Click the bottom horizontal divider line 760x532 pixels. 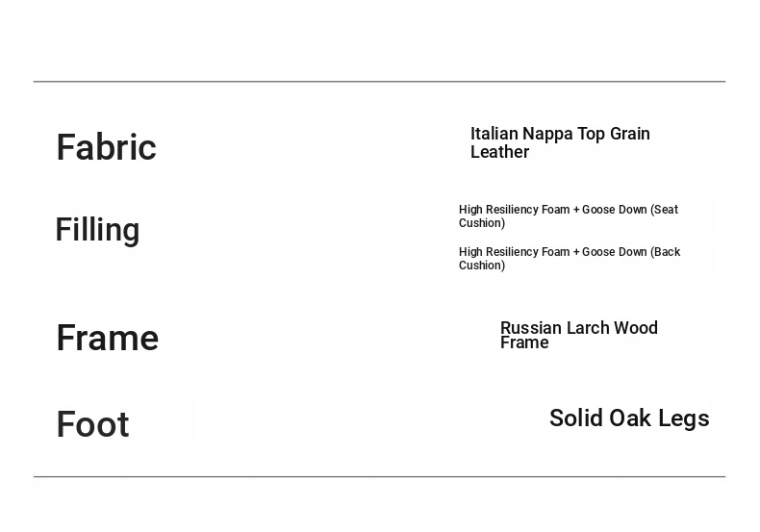(x=379, y=476)
